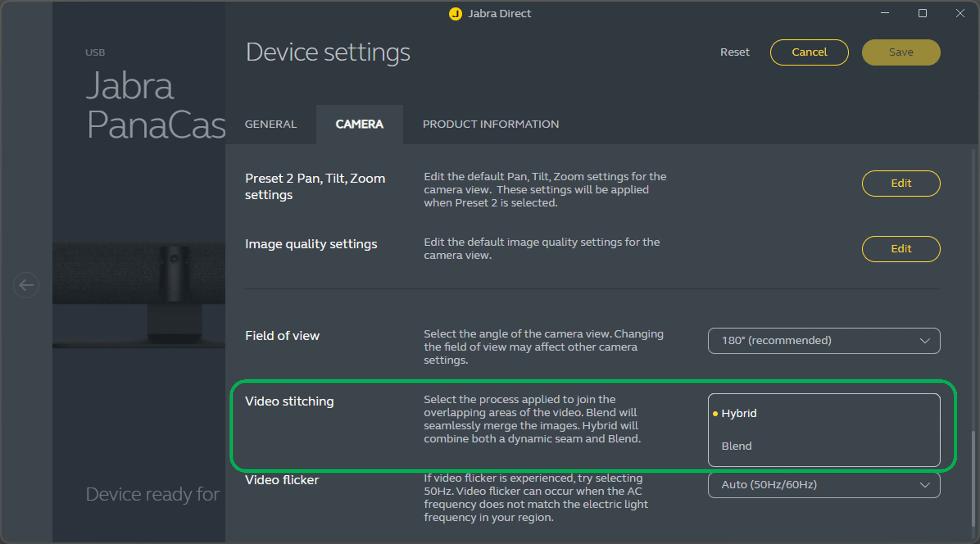Switch to the PRODUCT INFORMATION tab
Screen dimensions: 980x544
[490, 124]
